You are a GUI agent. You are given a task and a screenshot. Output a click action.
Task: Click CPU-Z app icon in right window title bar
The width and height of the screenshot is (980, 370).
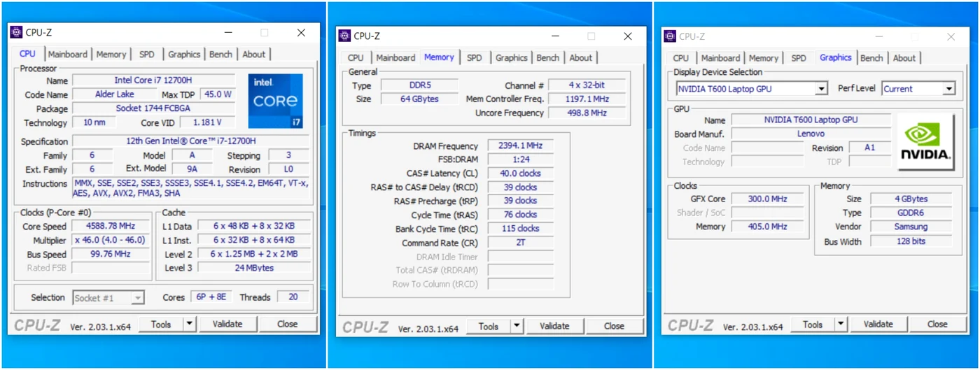coord(670,36)
